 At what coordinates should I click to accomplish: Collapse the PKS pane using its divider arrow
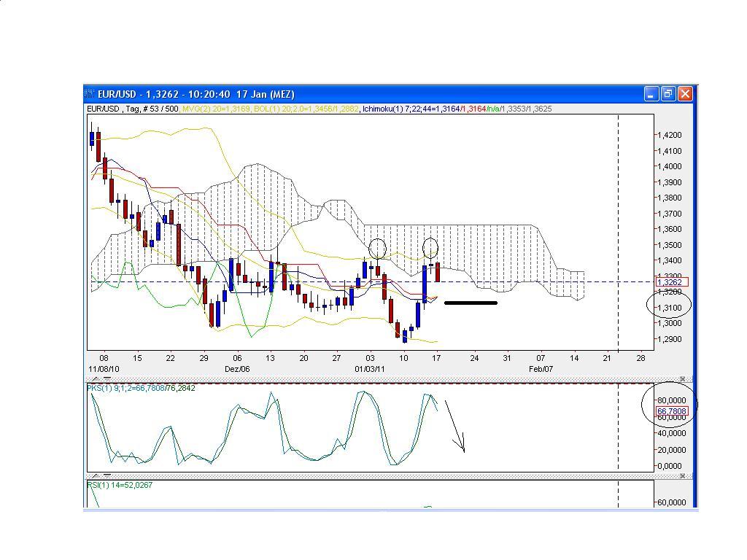point(107,378)
